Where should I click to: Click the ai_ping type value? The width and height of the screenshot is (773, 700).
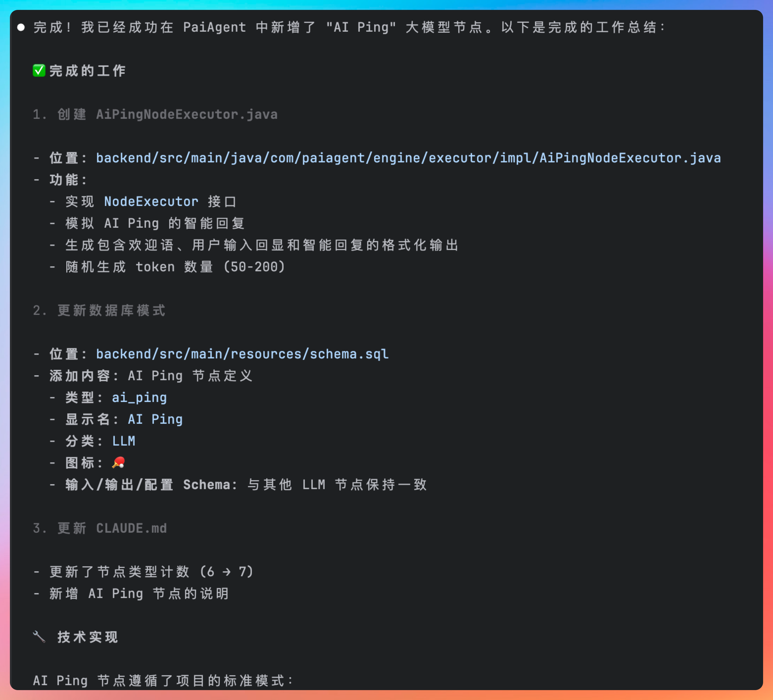pyautogui.click(x=139, y=397)
